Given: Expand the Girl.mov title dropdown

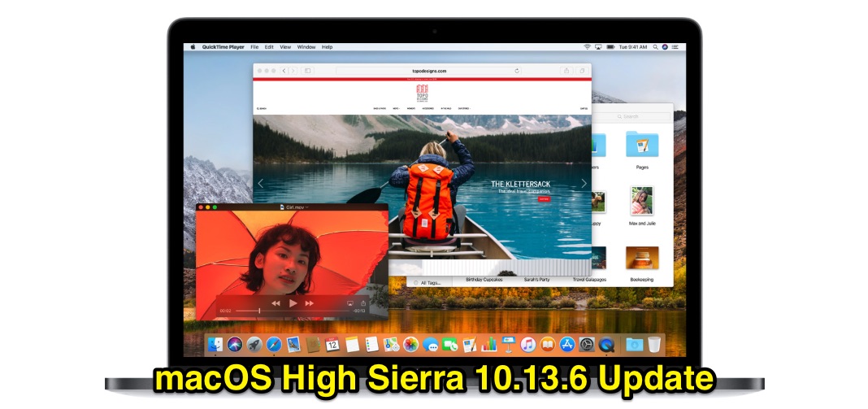Looking at the screenshot, I should click(306, 208).
